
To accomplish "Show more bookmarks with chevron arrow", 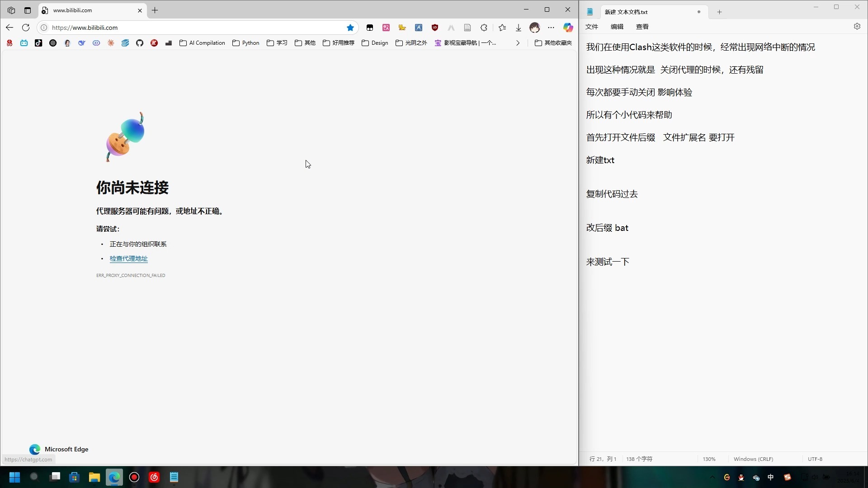I will tap(518, 43).
